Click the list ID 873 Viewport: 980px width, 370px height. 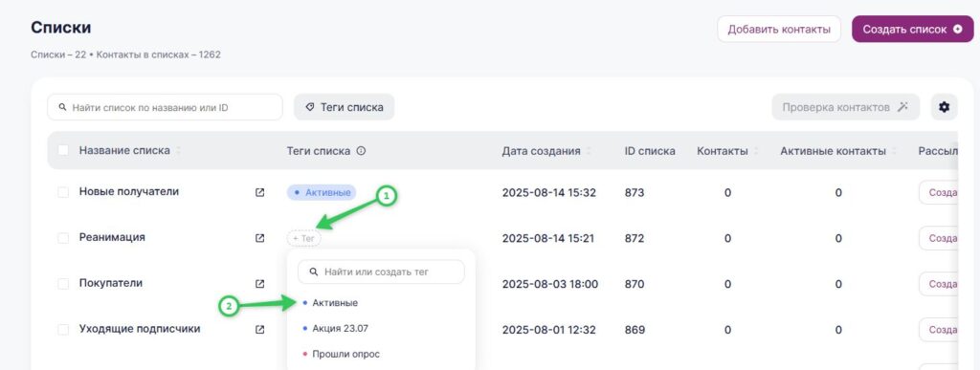pyautogui.click(x=635, y=193)
